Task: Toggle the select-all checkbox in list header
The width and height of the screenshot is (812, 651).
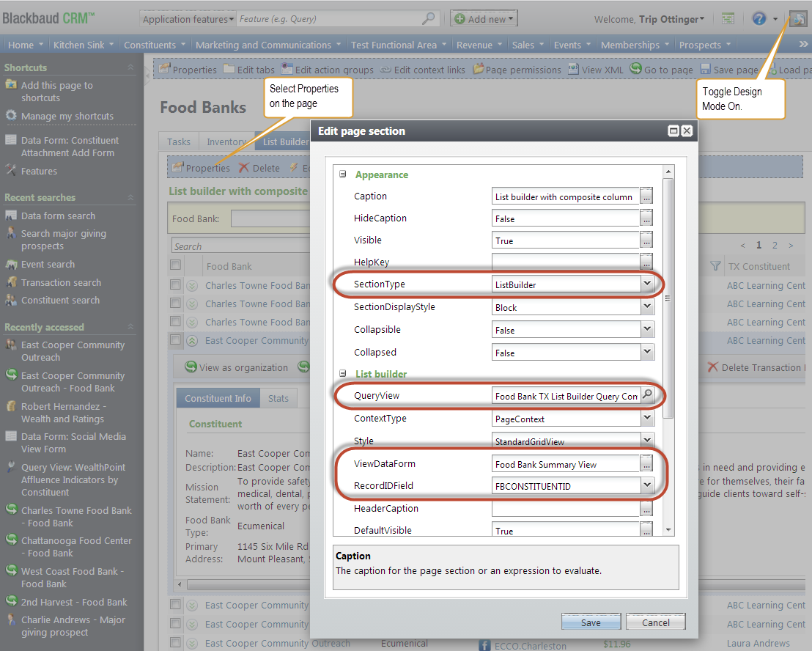Action: [176, 265]
